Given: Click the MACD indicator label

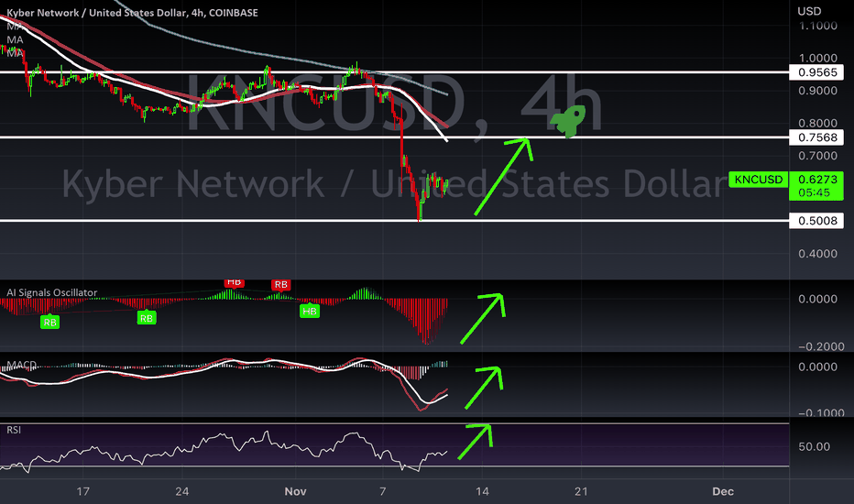Looking at the screenshot, I should (x=21, y=365).
